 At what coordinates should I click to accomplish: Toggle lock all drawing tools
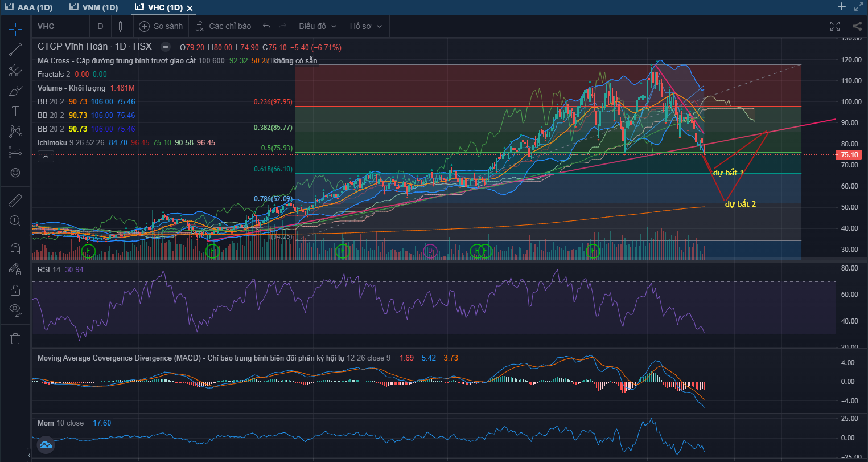point(15,290)
